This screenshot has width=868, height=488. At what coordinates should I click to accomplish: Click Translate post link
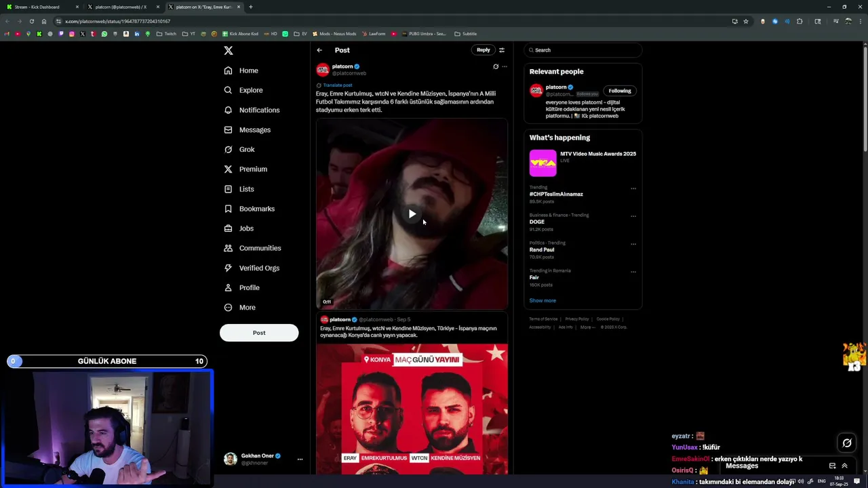coord(337,85)
